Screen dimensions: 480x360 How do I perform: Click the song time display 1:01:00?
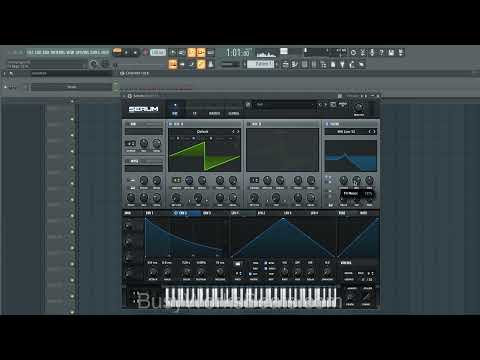238,52
